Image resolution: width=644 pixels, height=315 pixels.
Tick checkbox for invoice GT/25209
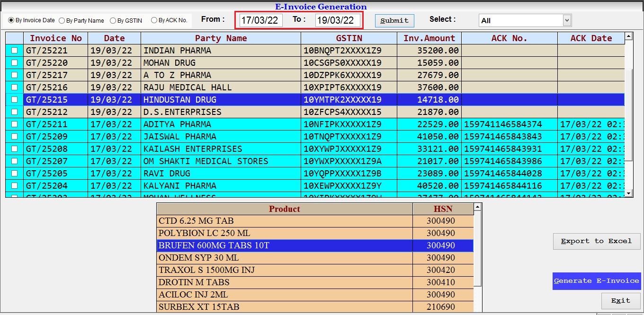pos(15,136)
